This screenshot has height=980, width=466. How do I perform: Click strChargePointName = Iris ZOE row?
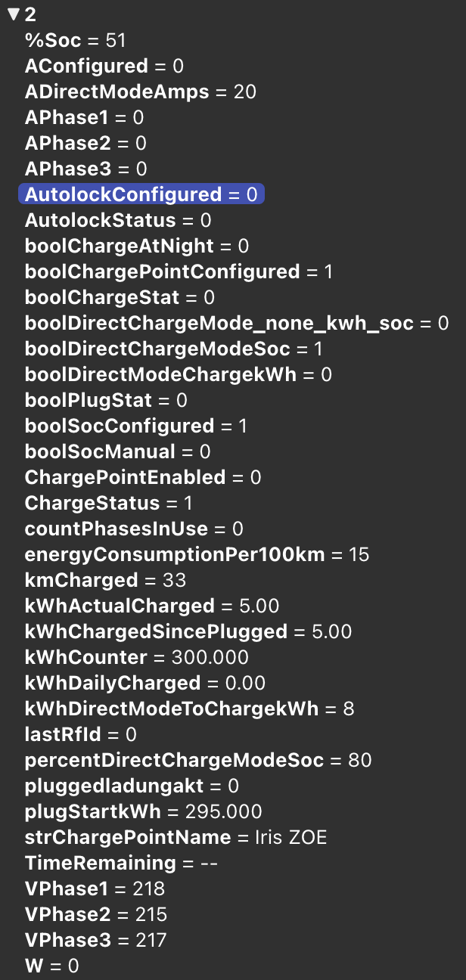(176, 838)
